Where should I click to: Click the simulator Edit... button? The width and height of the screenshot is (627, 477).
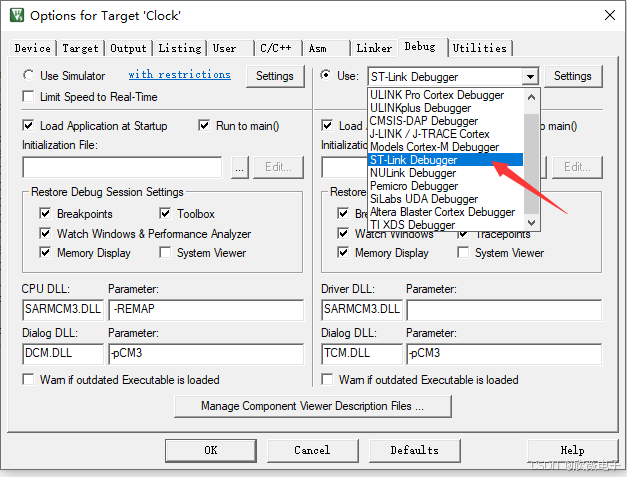tap(278, 167)
